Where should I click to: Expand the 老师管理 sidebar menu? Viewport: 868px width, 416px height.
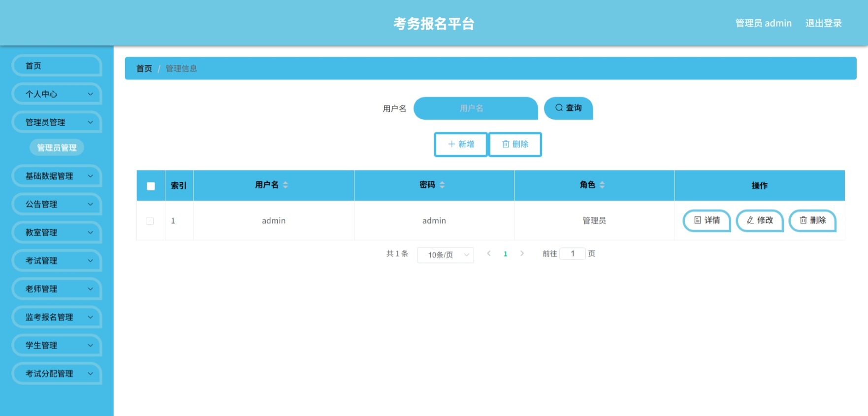pos(57,288)
